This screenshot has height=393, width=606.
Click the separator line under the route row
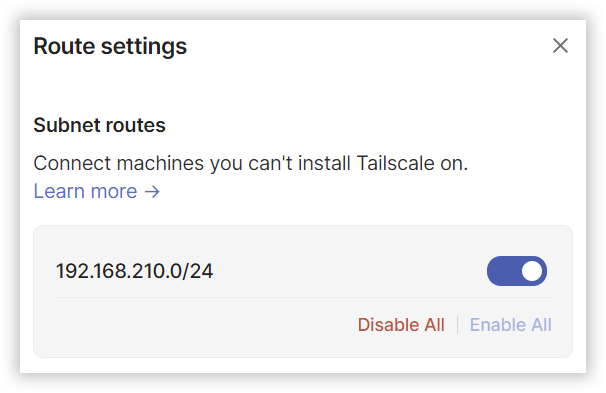click(x=303, y=298)
